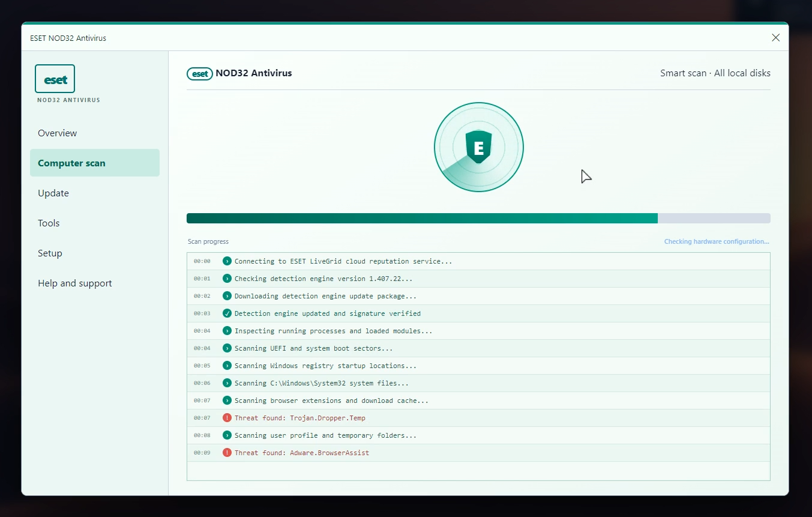The height and width of the screenshot is (517, 812).
Task: Click the status icon for Connecting to ESET LiveGrid
Action: [x=227, y=261]
